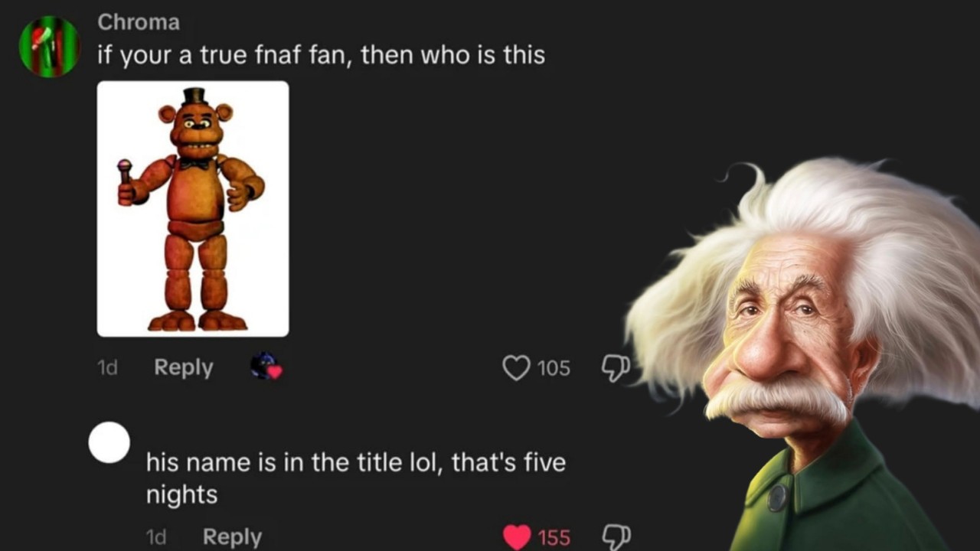Viewport: 980px width, 551px height.
Task: Open Chroma's profile avatar
Action: (48, 47)
